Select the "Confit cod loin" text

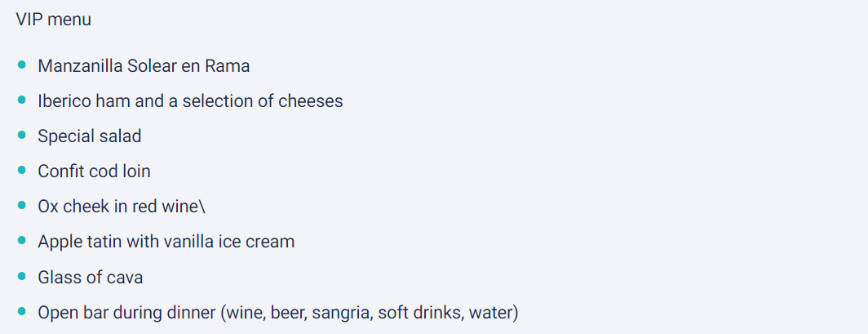(94, 171)
